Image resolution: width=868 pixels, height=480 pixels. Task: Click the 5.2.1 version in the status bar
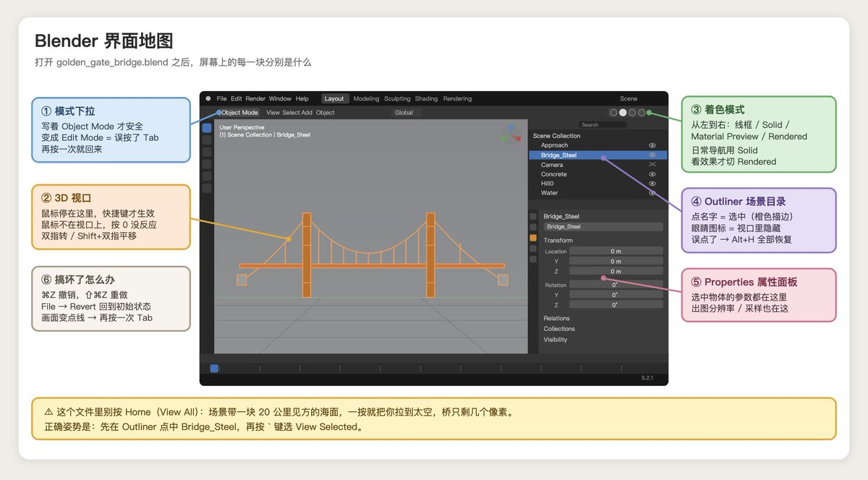pos(647,378)
